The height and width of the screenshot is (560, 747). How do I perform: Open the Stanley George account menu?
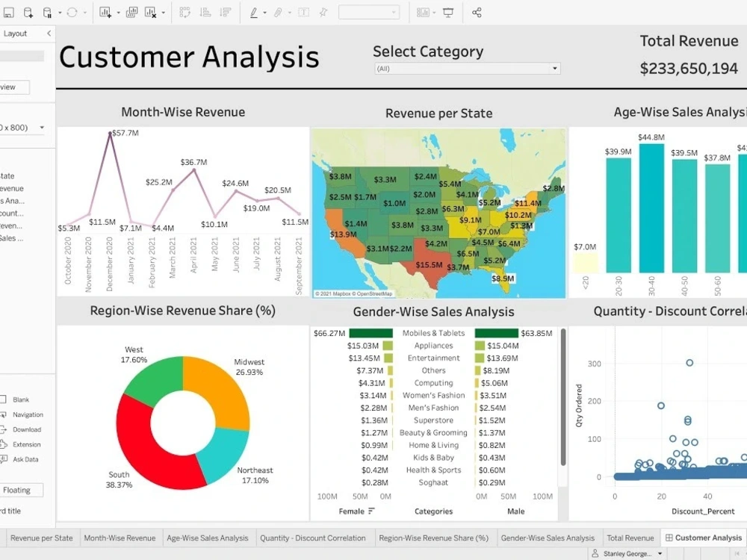tap(627, 553)
